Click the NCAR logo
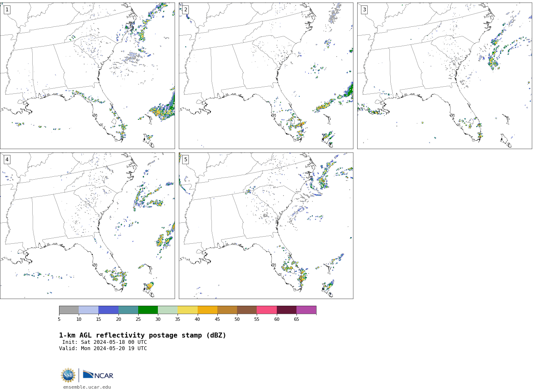The width and height of the screenshot is (536, 392). (98, 375)
